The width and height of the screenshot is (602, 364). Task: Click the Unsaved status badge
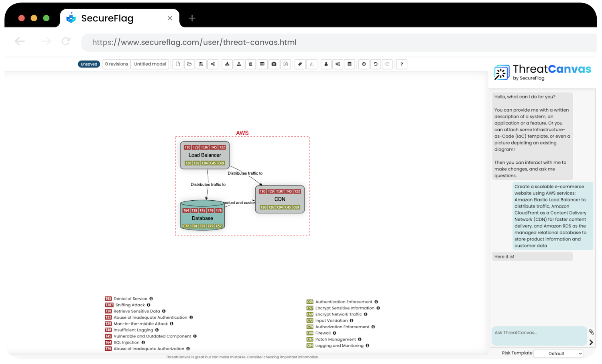[89, 64]
